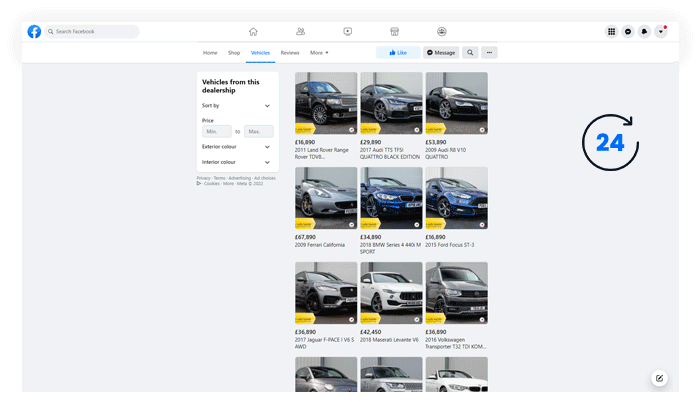The height and width of the screenshot is (414, 700).
Task: Open the Reviews tab
Action: (x=290, y=53)
